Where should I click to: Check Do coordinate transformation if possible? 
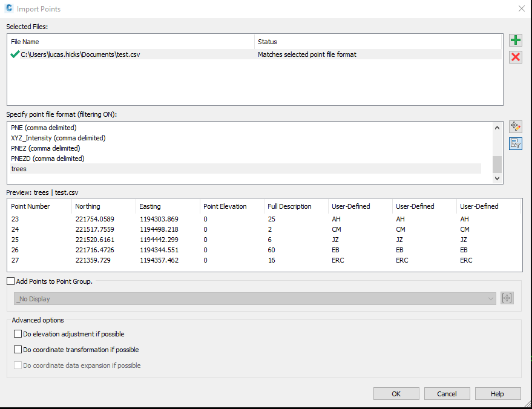click(x=18, y=349)
